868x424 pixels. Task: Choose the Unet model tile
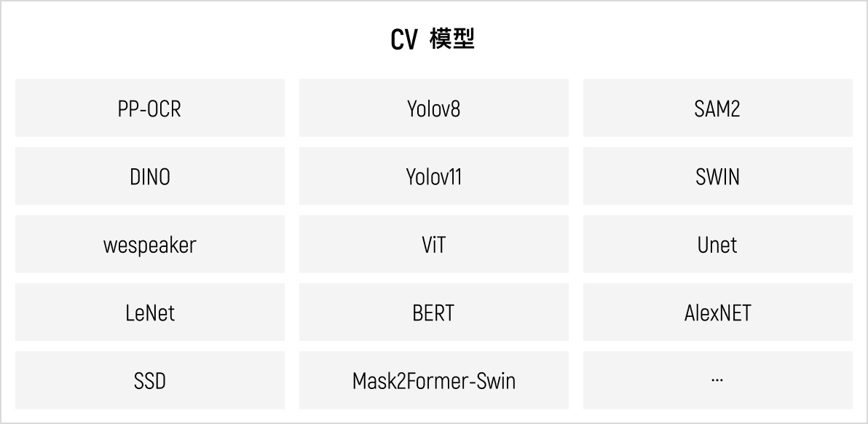717,244
